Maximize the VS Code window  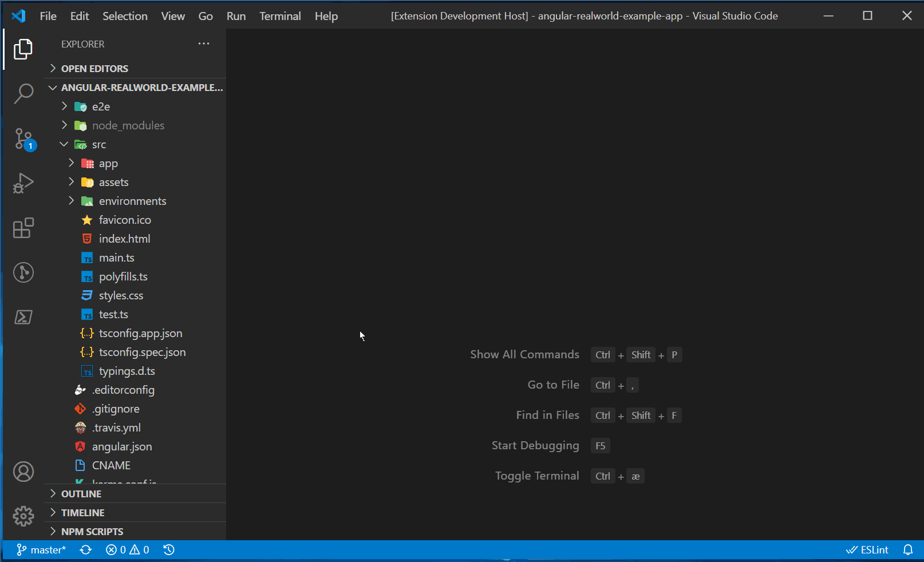(867, 15)
